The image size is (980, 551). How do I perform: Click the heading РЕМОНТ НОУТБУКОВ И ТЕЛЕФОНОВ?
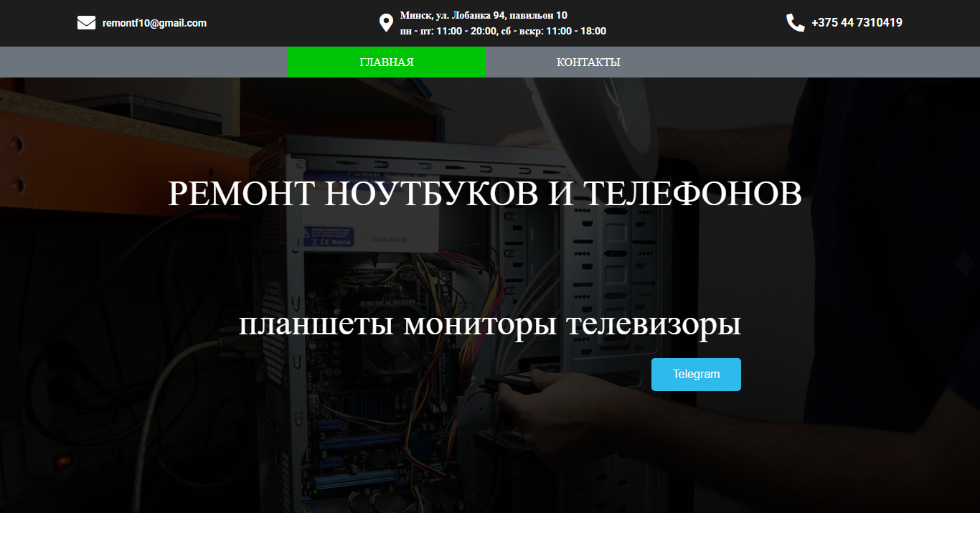(485, 194)
